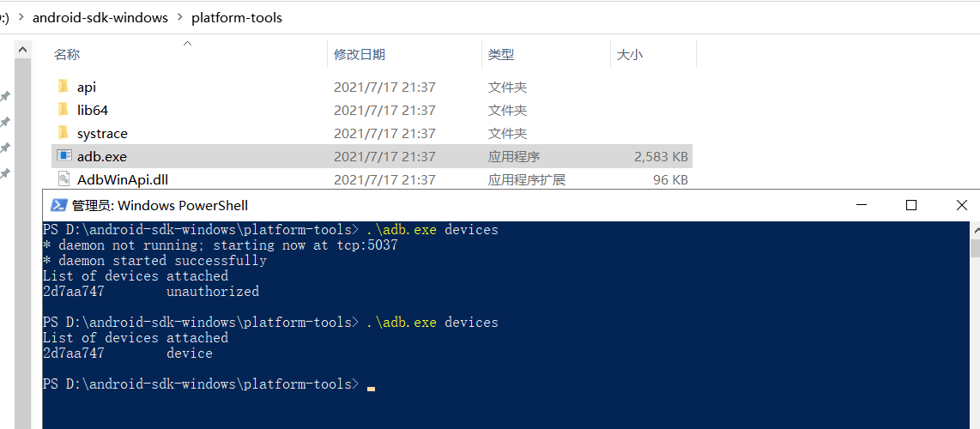Expand chevron before android-sdk-windows in breadcrumb
Viewport: 980px width, 429px height.
[22, 17]
